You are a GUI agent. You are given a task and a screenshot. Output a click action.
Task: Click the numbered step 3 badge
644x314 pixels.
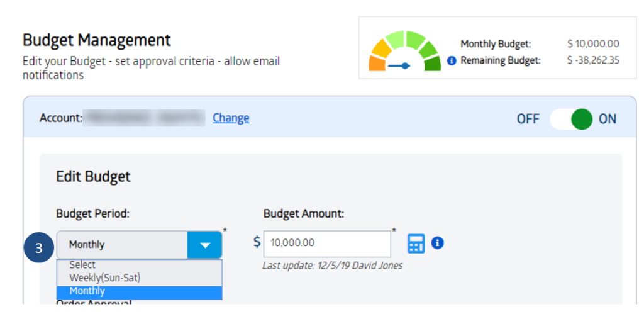[38, 248]
